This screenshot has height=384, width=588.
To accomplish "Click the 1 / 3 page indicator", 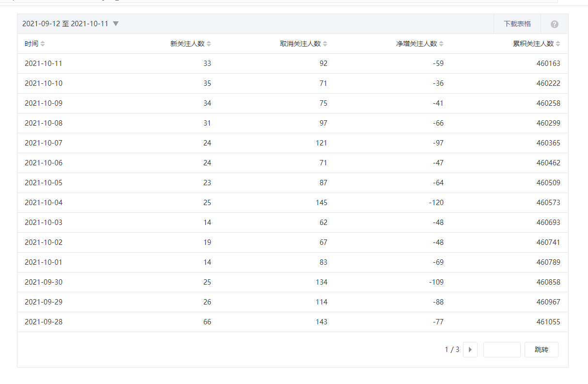I will click(452, 350).
